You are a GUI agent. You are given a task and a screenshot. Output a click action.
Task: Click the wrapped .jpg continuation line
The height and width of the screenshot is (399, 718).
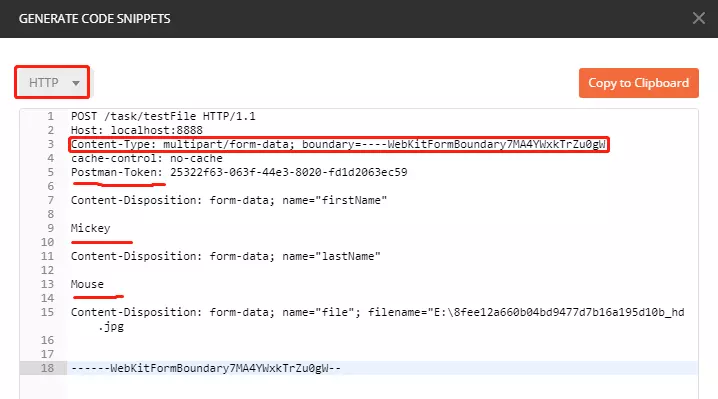[111, 327]
